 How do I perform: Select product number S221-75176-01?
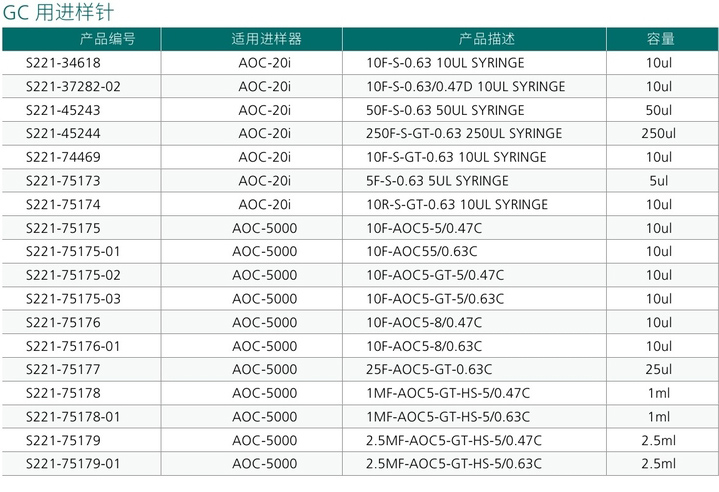(73, 346)
